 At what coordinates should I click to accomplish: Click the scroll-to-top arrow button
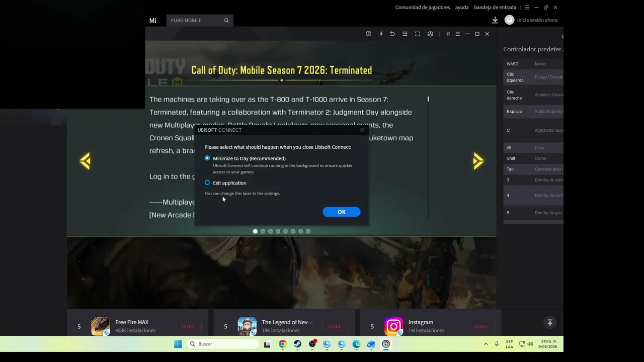coord(550,322)
